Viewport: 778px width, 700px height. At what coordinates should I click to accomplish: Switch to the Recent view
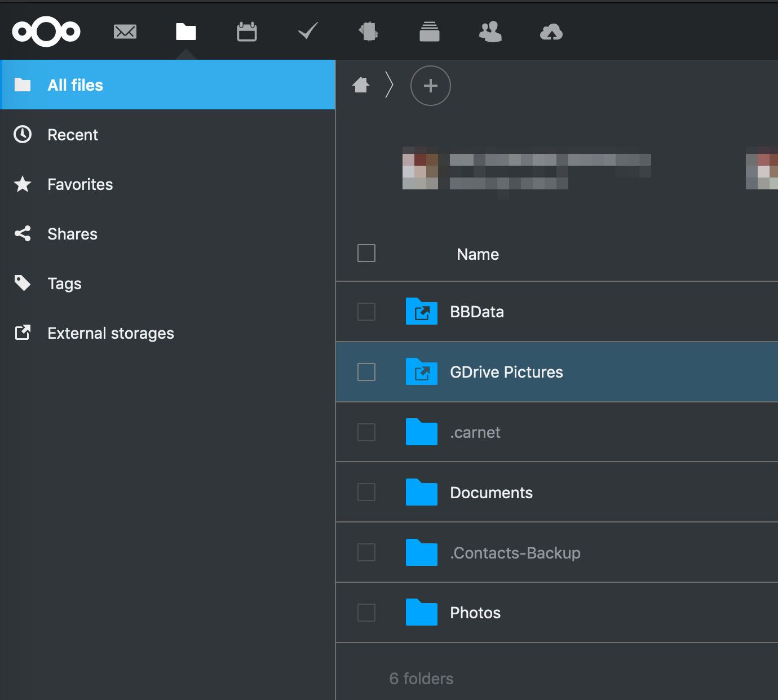[73, 135]
